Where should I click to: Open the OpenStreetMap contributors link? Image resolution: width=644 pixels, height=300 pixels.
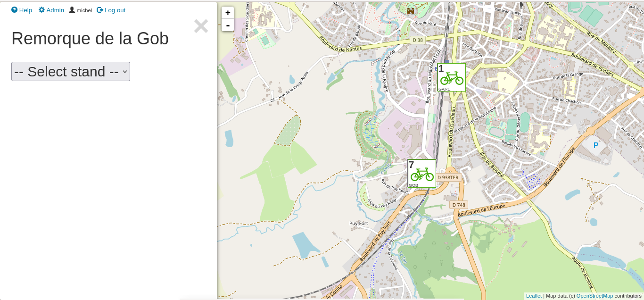point(594,296)
